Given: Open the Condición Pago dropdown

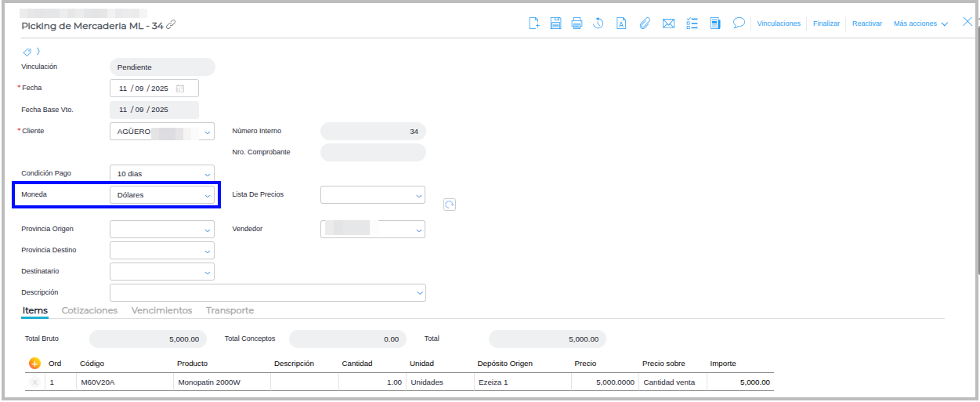Looking at the screenshot, I should 162,173.
